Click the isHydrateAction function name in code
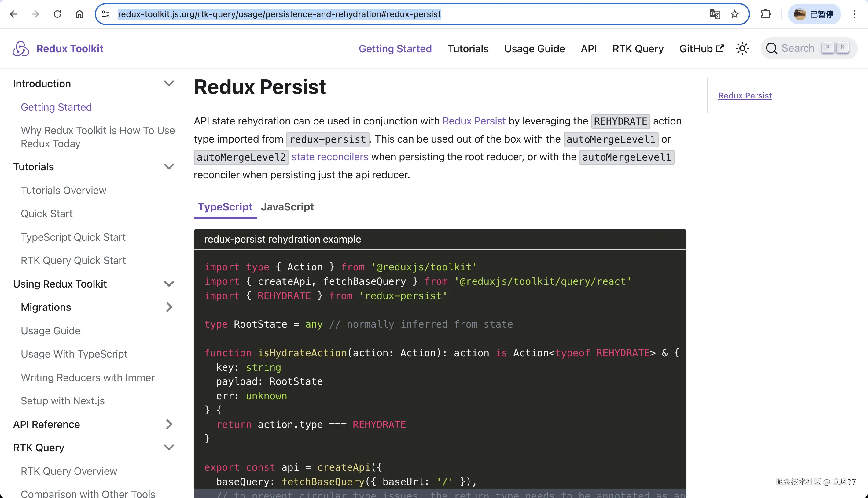The image size is (868, 498). tap(302, 353)
